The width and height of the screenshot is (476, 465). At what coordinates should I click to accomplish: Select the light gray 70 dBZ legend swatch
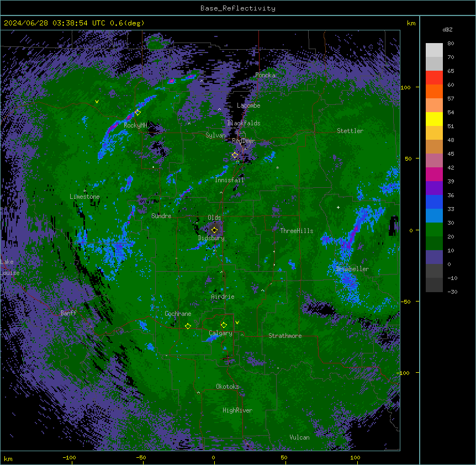434,64
